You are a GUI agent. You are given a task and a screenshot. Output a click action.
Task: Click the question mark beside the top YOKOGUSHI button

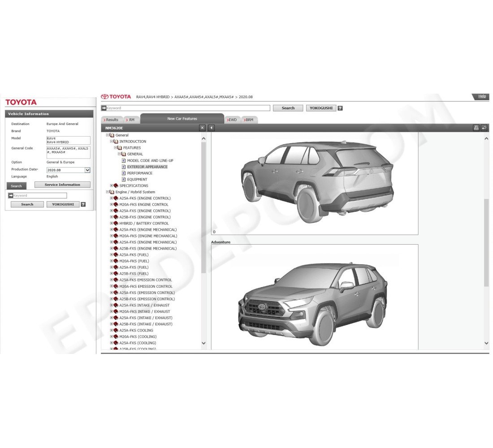pyautogui.click(x=340, y=108)
